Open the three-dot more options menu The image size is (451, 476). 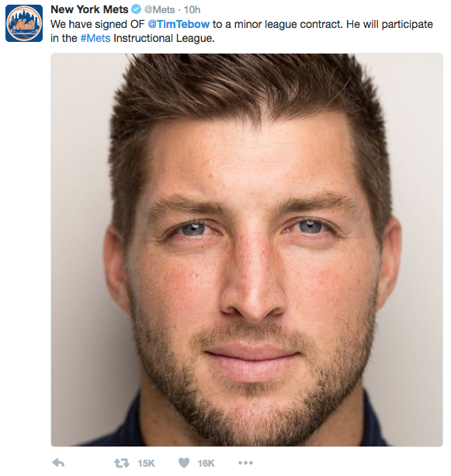[245, 463]
